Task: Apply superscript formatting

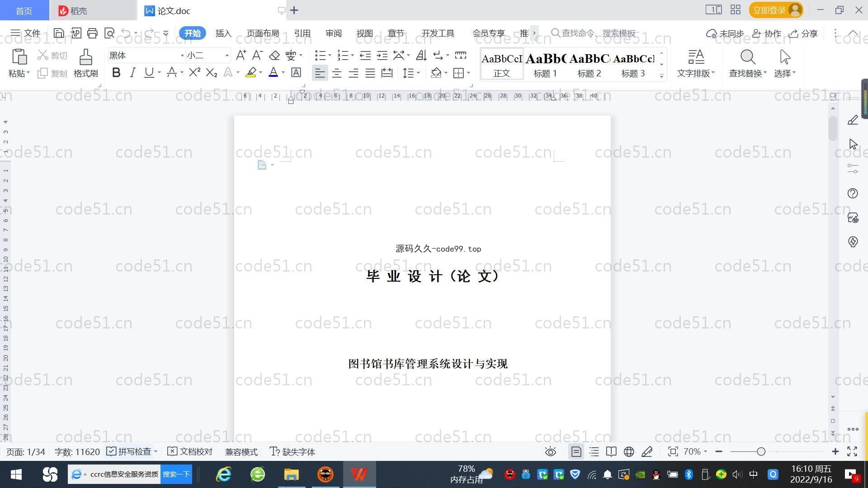Action: [194, 72]
